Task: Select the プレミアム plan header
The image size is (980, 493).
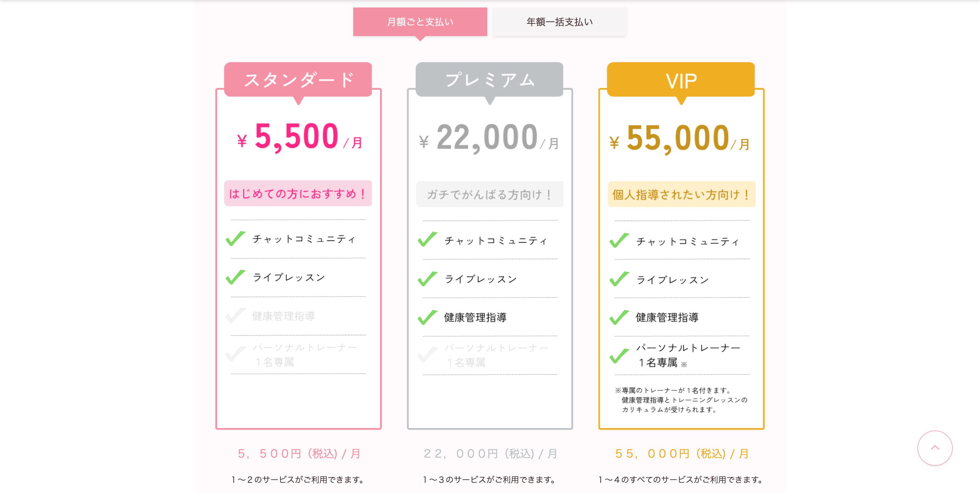Action: click(490, 80)
